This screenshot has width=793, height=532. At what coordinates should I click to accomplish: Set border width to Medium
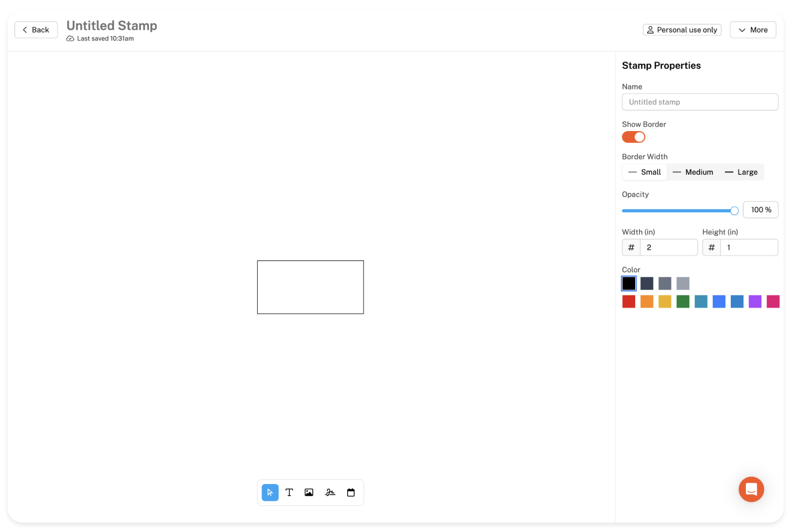pyautogui.click(x=693, y=172)
